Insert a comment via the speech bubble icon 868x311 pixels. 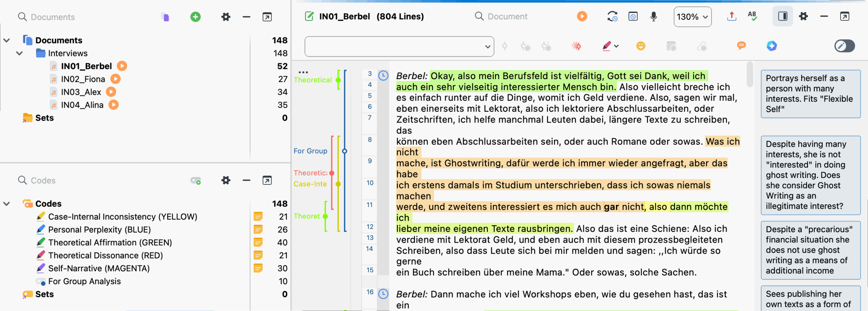pyautogui.click(x=741, y=46)
